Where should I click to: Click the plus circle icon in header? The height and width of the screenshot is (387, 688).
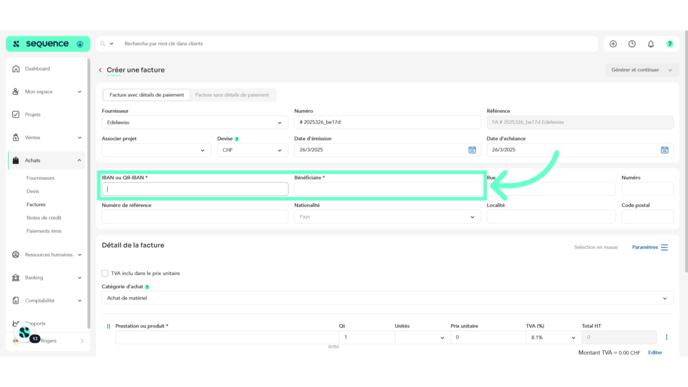click(613, 44)
